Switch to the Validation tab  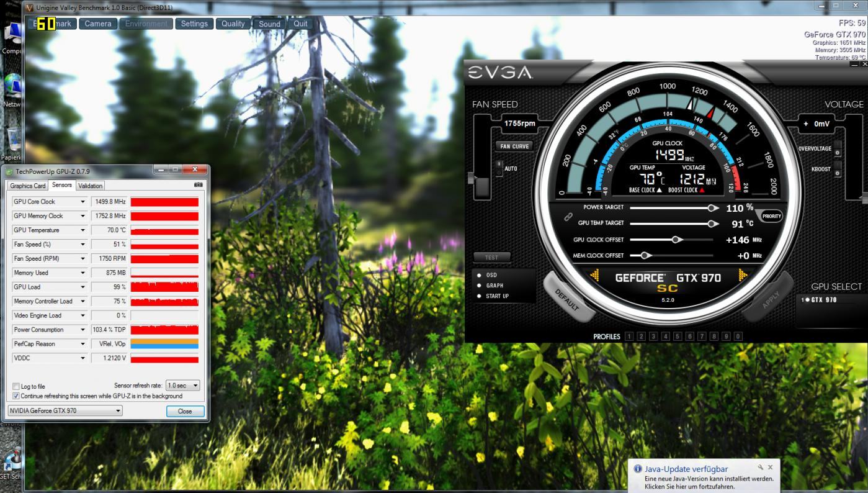(x=91, y=186)
